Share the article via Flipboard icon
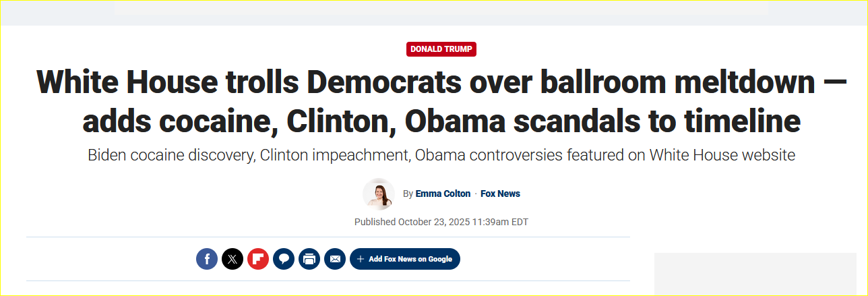 (x=258, y=259)
